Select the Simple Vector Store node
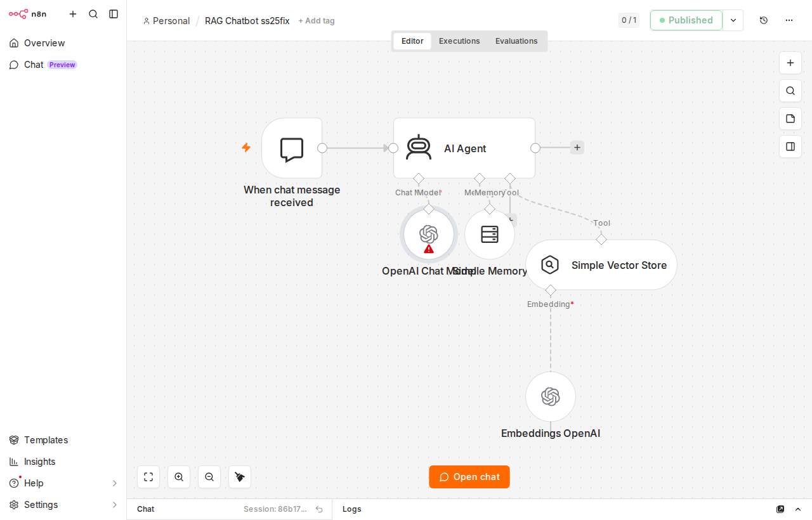 pyautogui.click(x=601, y=265)
